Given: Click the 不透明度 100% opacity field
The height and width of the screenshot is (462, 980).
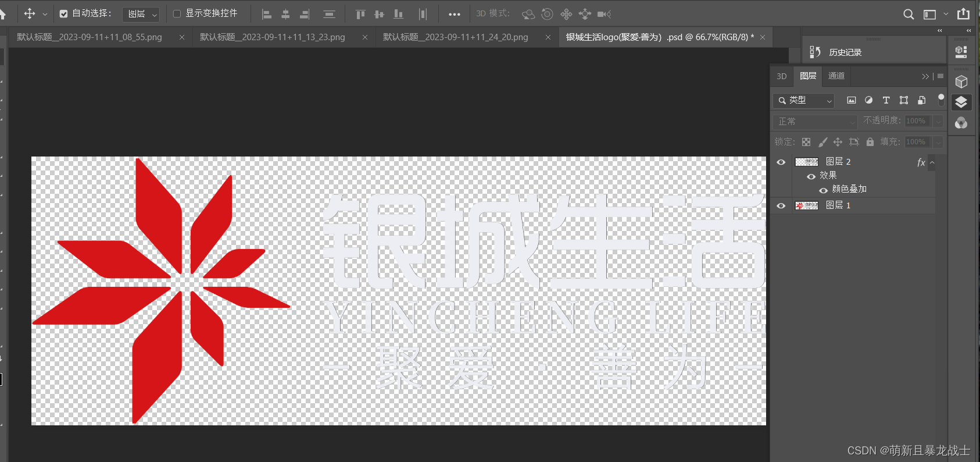Looking at the screenshot, I should [x=918, y=121].
